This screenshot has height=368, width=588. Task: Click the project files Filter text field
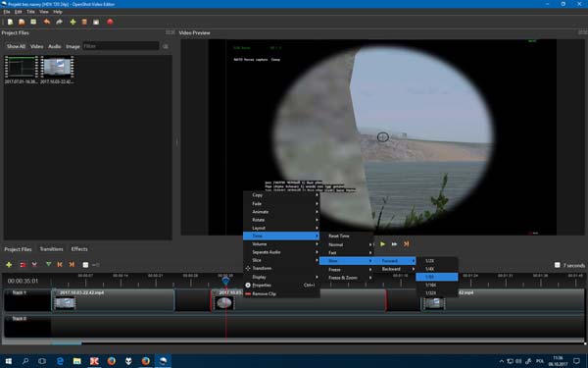121,46
